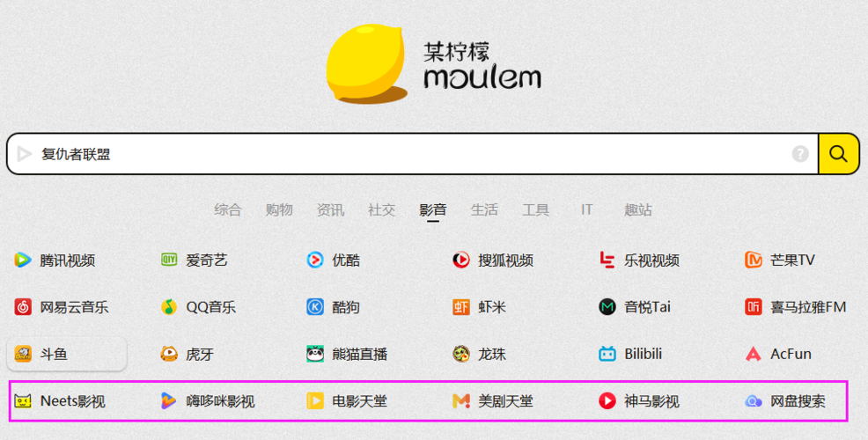Click the 电影天堂 yellow icon

(315, 400)
